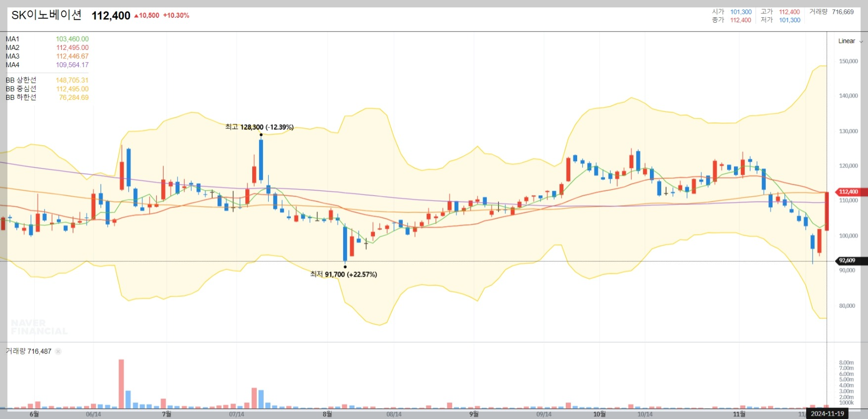
Task: Click the 종가 112,400 closing price
Action: (x=731, y=20)
